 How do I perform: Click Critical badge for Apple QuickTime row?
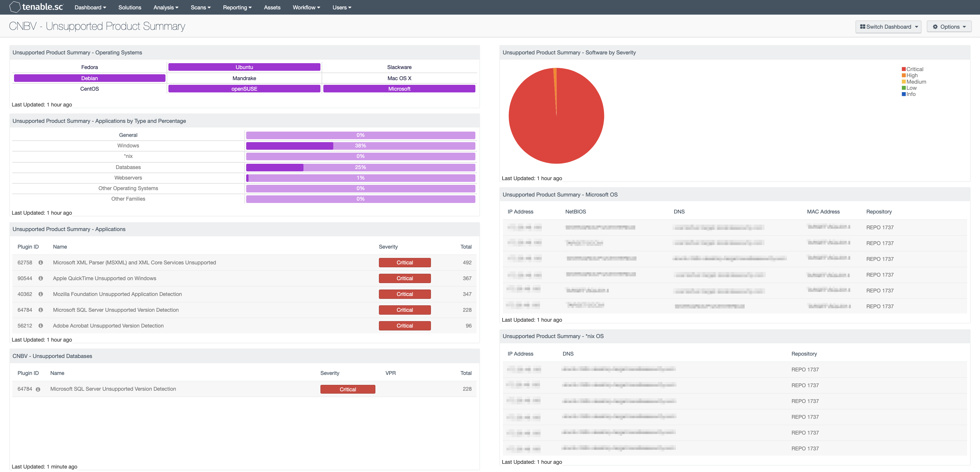(x=405, y=278)
